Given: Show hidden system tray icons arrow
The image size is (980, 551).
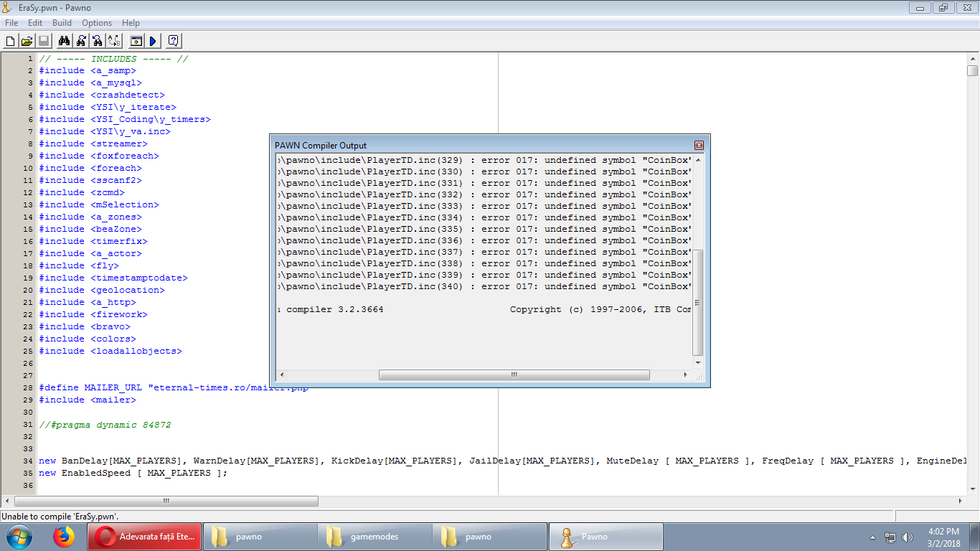Looking at the screenshot, I should 873,537.
